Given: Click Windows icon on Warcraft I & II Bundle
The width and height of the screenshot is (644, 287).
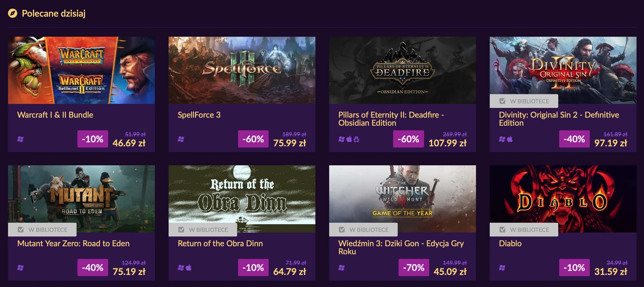Looking at the screenshot, I should (x=20, y=139).
